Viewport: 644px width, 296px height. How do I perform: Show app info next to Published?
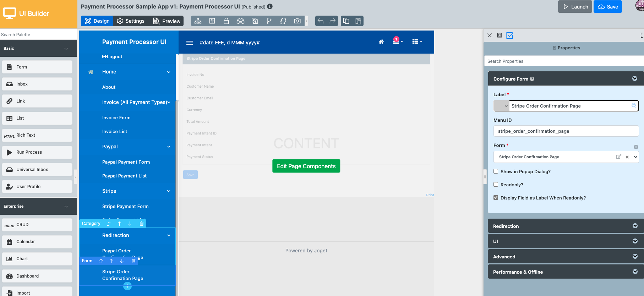coord(270,6)
